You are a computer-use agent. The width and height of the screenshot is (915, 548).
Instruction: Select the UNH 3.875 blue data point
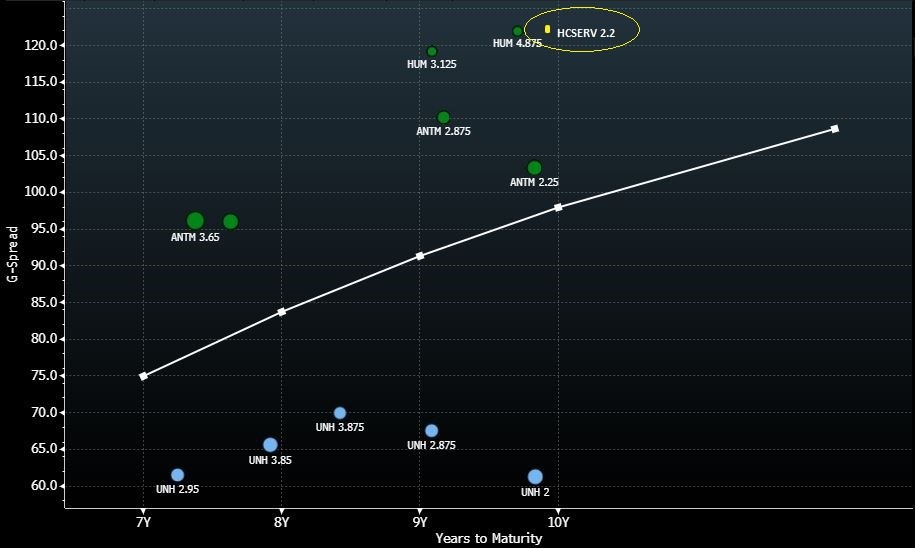(340, 413)
